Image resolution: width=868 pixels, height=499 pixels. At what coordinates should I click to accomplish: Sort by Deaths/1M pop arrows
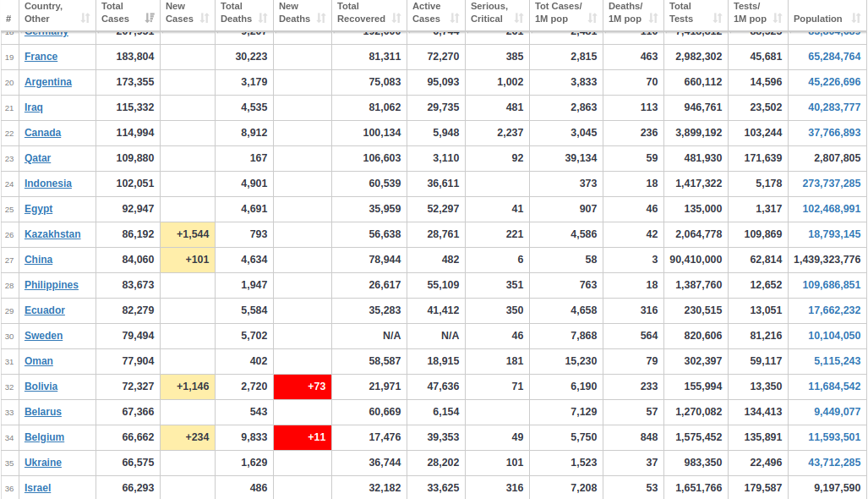point(654,19)
